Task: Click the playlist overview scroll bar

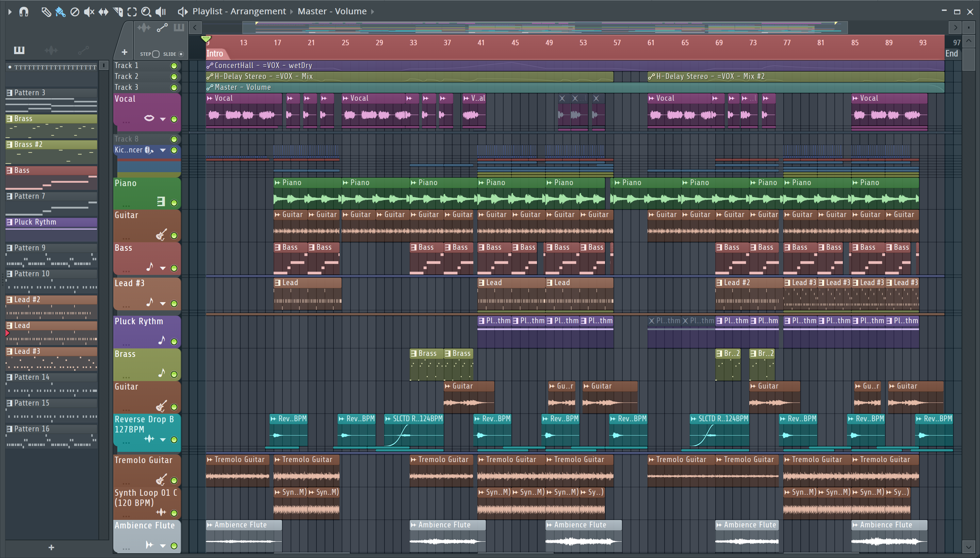Action: (545, 28)
